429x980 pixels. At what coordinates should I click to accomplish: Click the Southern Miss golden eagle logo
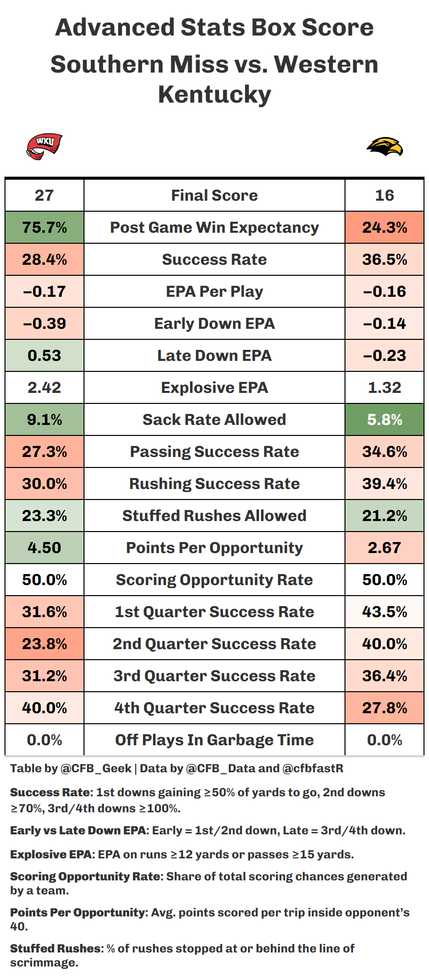(384, 147)
